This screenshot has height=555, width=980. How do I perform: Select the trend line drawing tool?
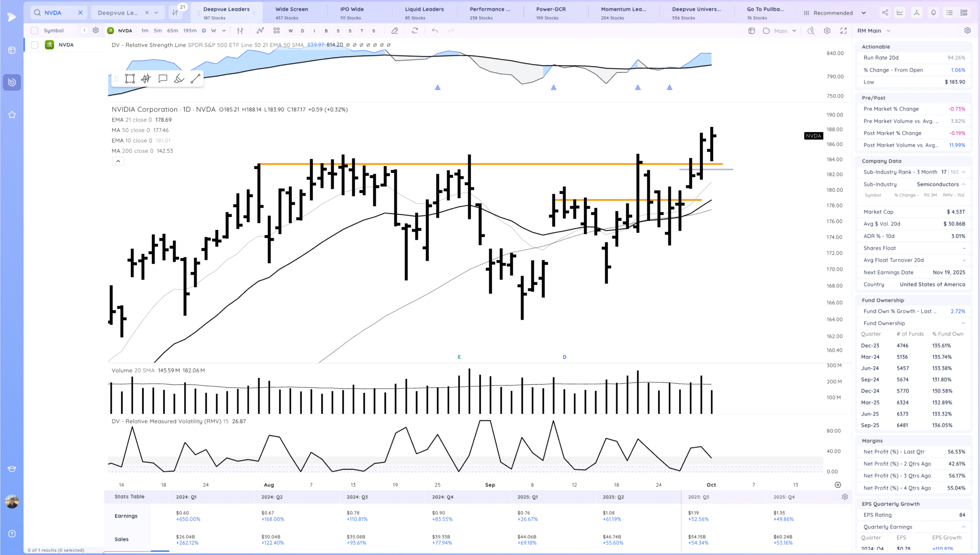coord(195,79)
